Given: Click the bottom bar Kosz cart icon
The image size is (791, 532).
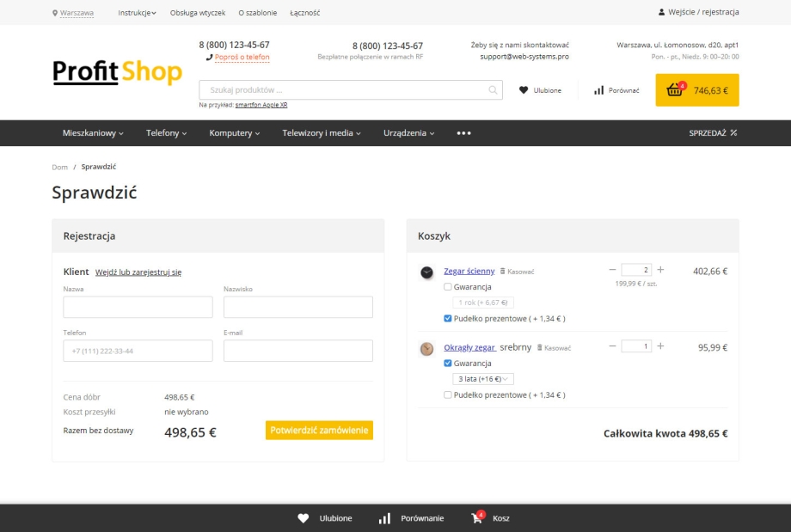Looking at the screenshot, I should pos(476,518).
